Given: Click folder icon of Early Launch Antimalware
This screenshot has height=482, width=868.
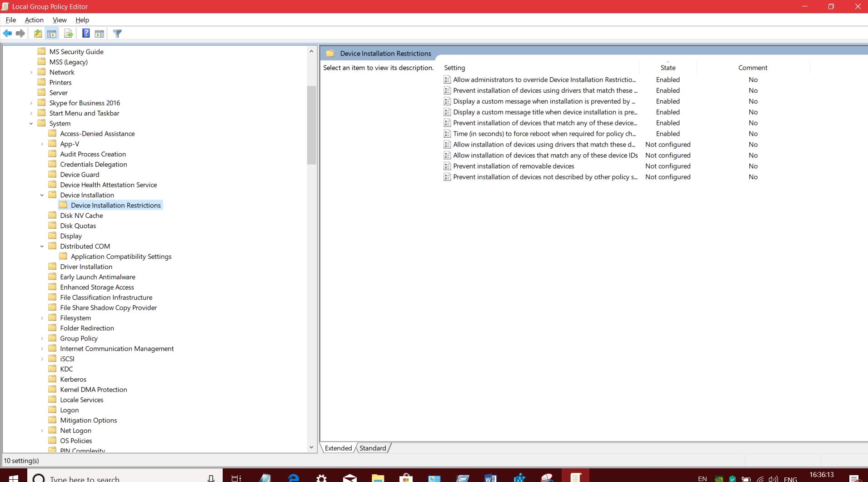Looking at the screenshot, I should pyautogui.click(x=53, y=276).
